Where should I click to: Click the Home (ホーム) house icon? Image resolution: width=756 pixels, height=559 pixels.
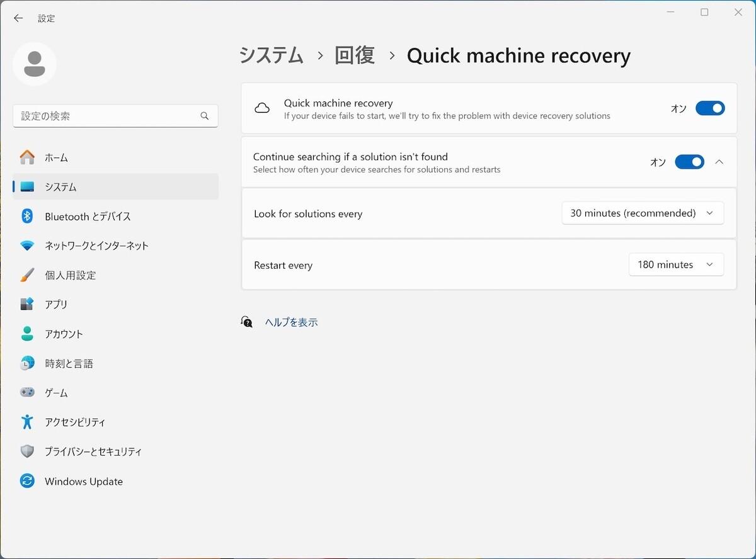(x=27, y=157)
